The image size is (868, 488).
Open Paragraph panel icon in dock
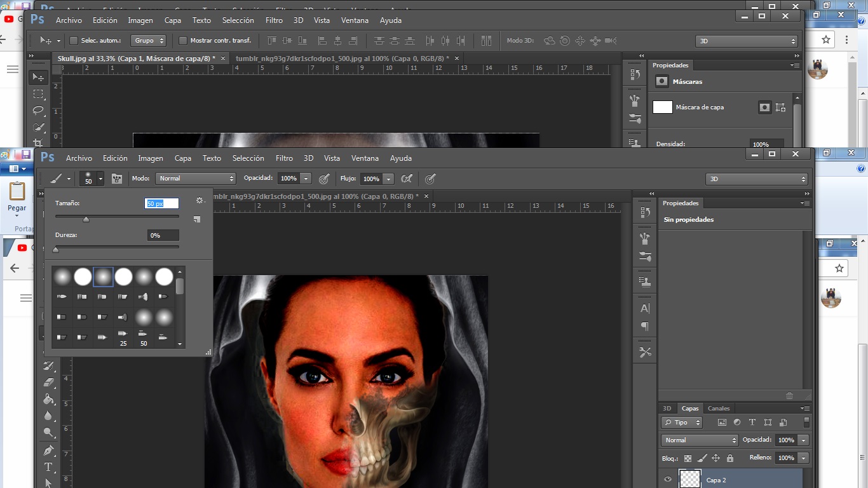pos(645,327)
